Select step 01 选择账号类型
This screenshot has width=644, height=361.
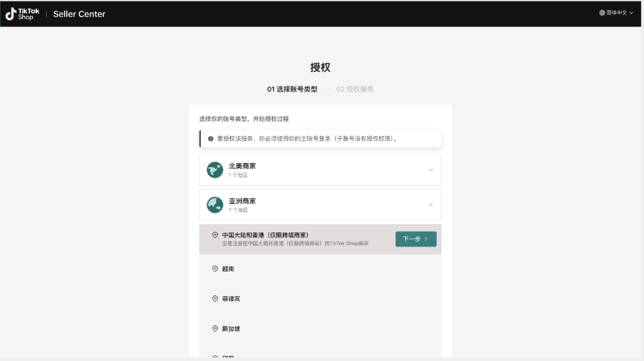292,89
